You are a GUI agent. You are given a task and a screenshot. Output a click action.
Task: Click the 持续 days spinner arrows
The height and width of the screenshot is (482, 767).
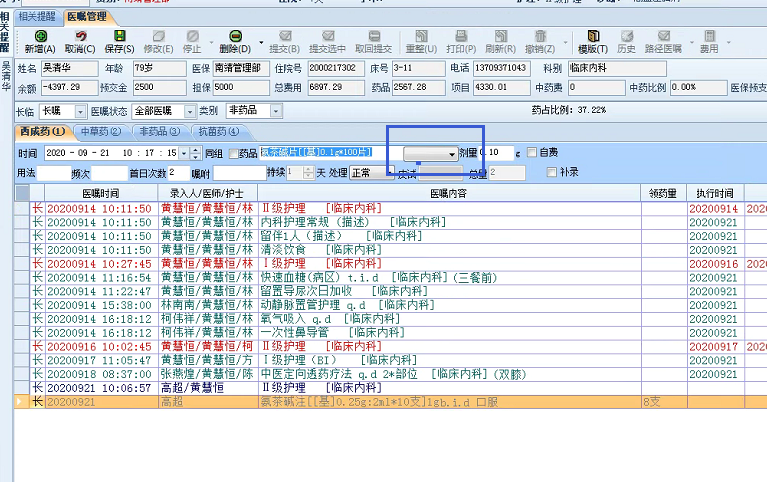point(308,173)
